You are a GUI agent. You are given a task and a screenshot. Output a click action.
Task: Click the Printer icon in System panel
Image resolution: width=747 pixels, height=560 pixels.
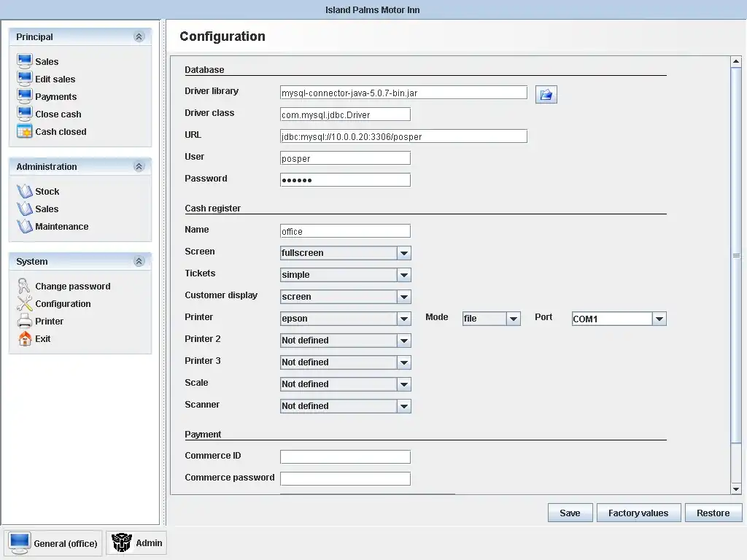pyautogui.click(x=24, y=321)
